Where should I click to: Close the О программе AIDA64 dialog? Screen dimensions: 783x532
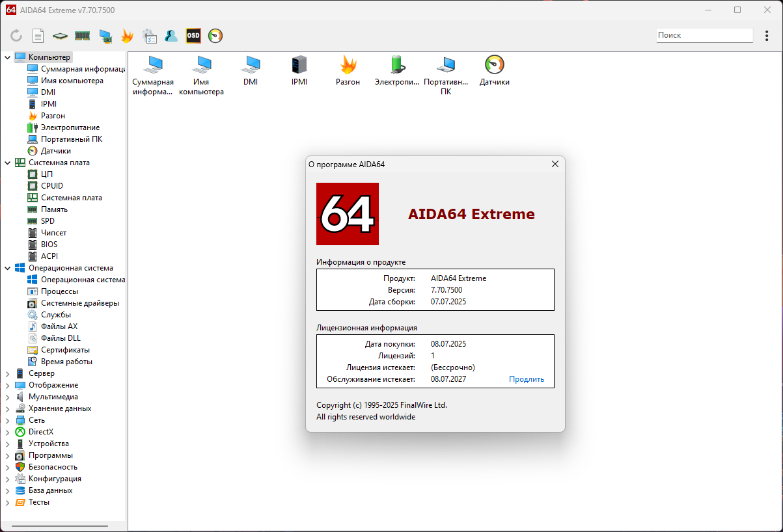pyautogui.click(x=555, y=165)
